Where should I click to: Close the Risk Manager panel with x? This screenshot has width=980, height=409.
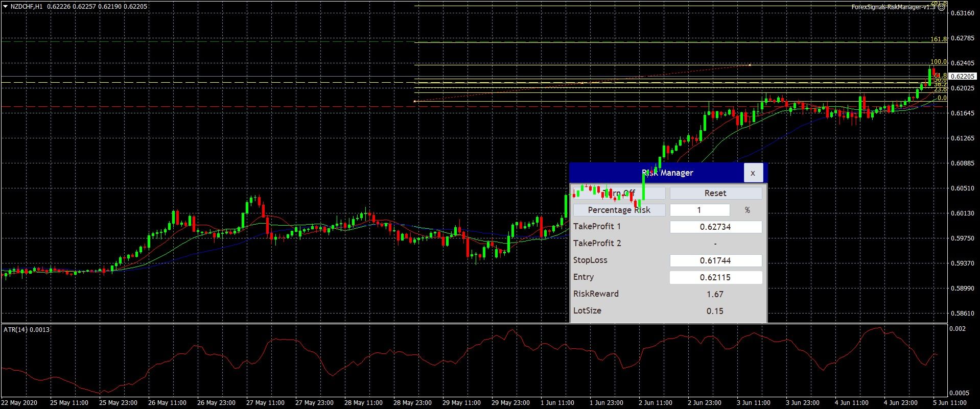click(x=753, y=173)
